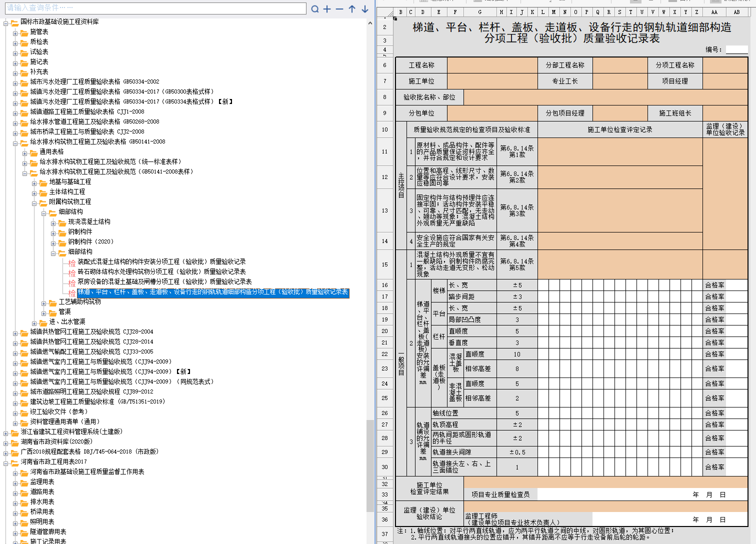
Task: Expand the 工艺辅助构筑物 node
Action: click(x=43, y=303)
